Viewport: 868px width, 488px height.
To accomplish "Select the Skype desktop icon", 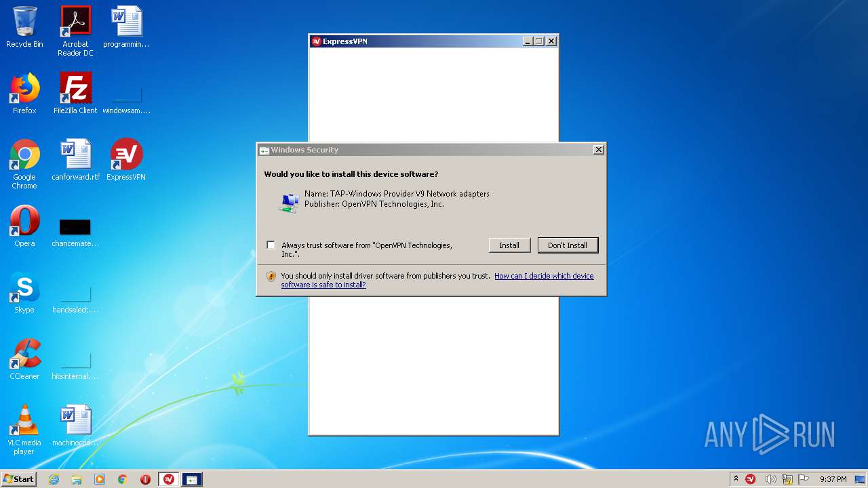I will coord(24,293).
